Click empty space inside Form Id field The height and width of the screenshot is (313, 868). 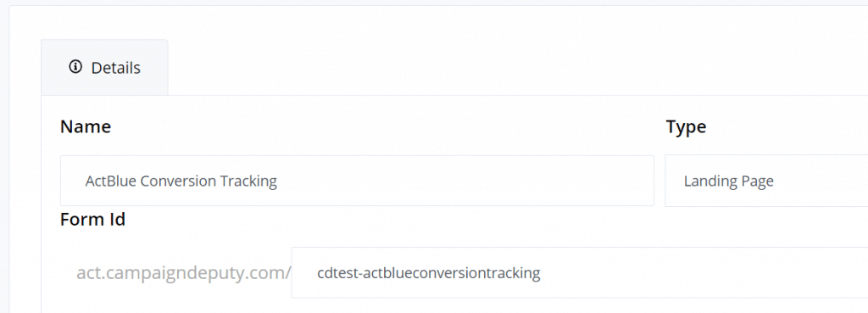pos(703,272)
